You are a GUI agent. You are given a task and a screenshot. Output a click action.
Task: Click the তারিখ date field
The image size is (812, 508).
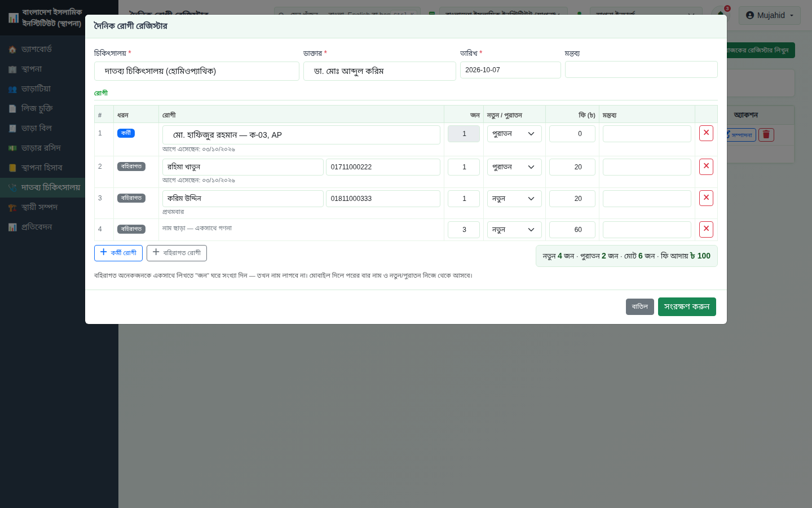pos(510,70)
